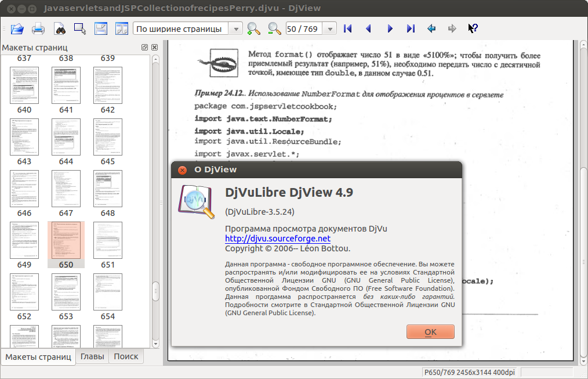Open the zoom mode combo box
Image resolution: width=588 pixels, height=379 pixels.
187,29
